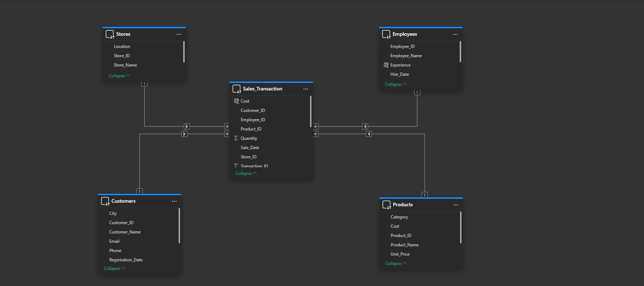Open more options for Customers table

coord(174,201)
